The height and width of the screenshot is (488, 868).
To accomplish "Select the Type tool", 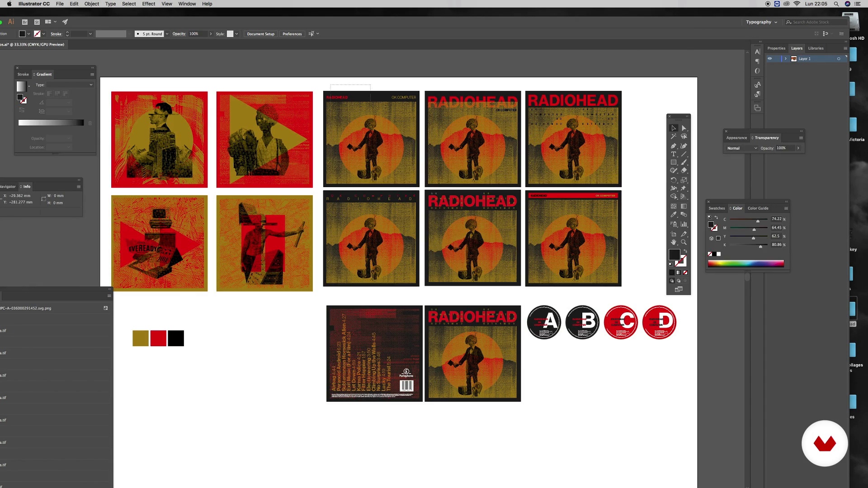I will 673,154.
